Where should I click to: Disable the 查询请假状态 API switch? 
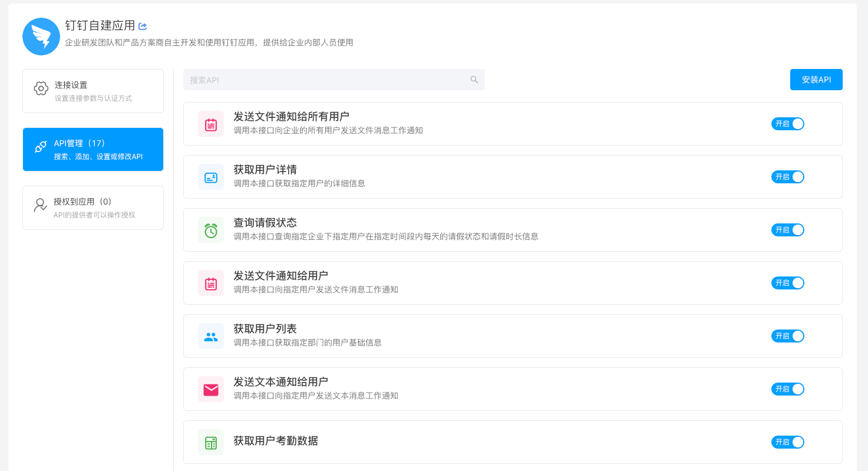787,230
